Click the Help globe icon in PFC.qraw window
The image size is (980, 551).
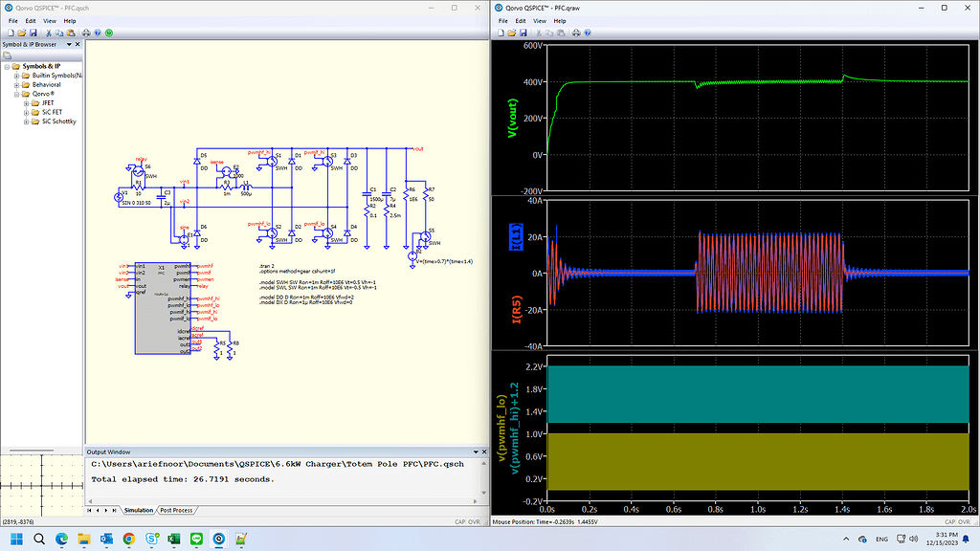588,33
